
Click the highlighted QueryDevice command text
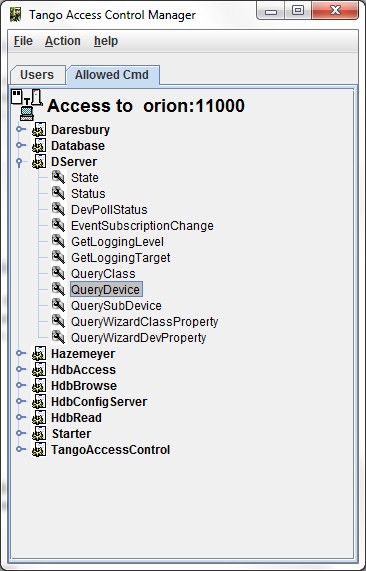point(106,290)
